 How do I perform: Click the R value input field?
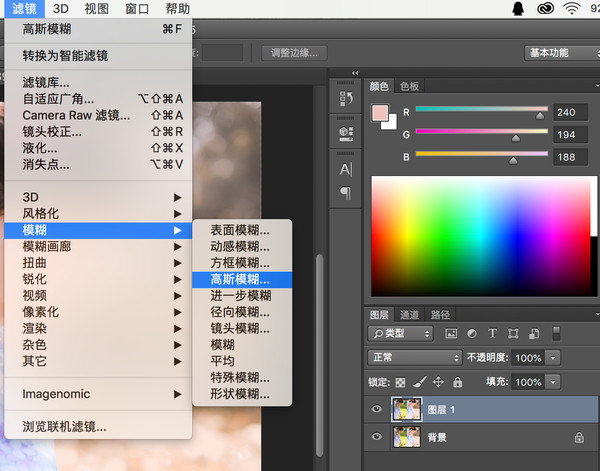click(x=572, y=112)
